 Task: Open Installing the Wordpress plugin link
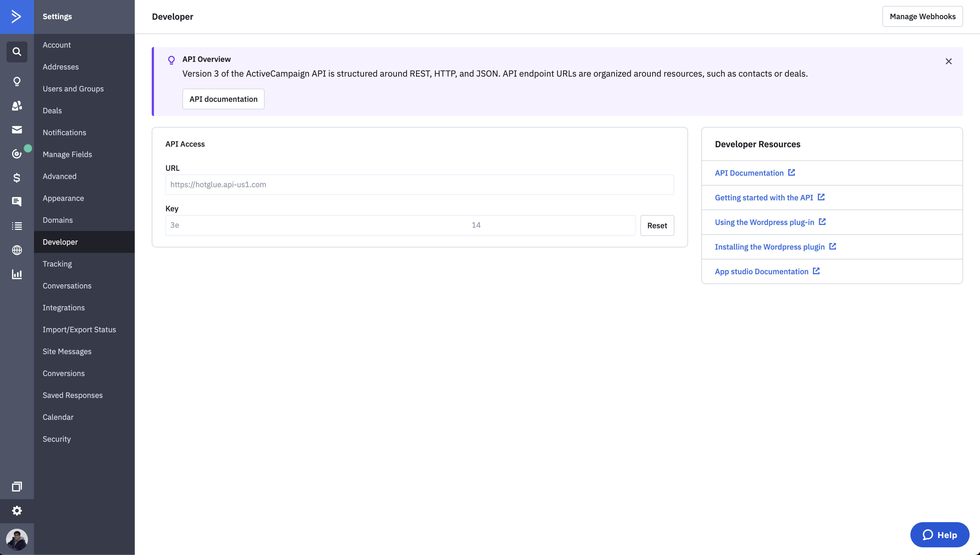(x=769, y=247)
